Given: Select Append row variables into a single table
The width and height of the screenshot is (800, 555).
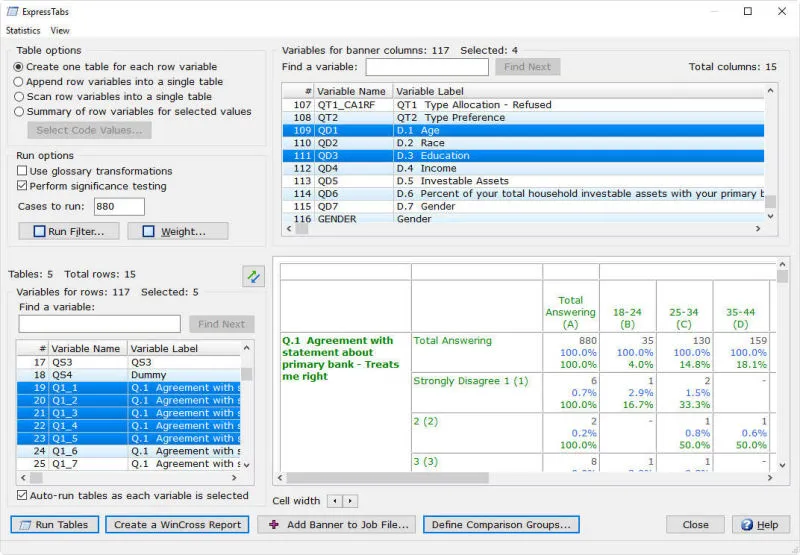Looking at the screenshot, I should pyautogui.click(x=19, y=82).
